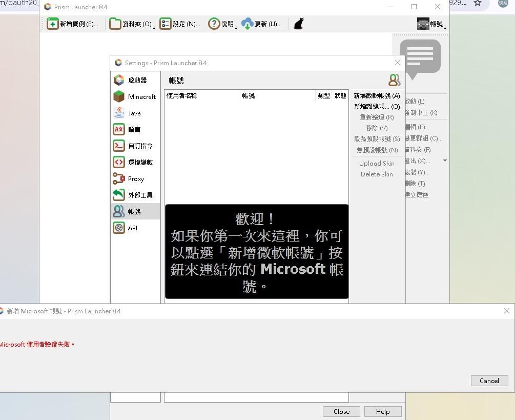Expand the 資料夾 toolbar dropdown arrow
The image size is (515, 420).
coord(154,28)
